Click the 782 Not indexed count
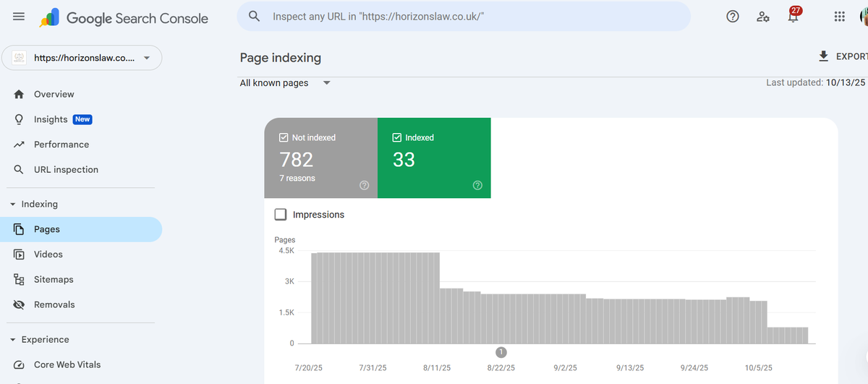Screen dimensions: 868x384 click(296, 159)
